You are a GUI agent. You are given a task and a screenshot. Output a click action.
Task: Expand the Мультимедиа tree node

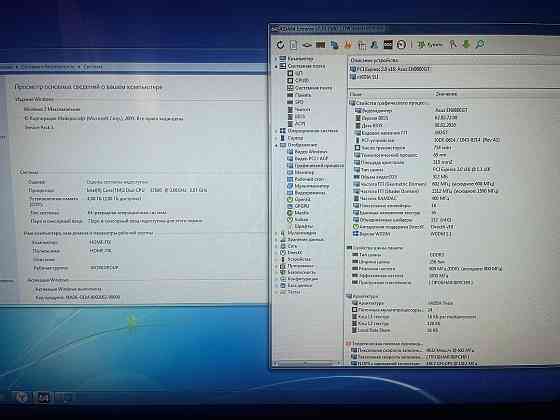[276, 233]
